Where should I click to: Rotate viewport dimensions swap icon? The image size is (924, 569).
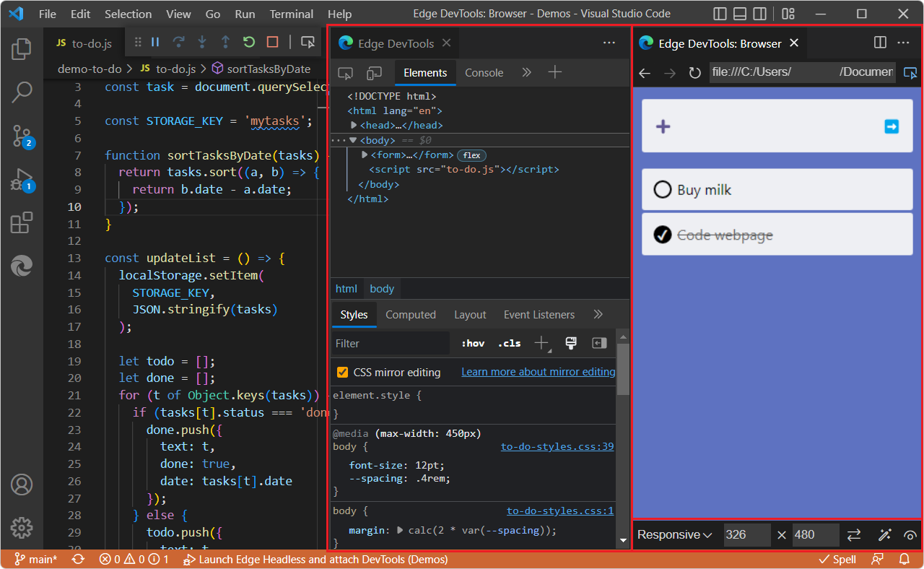coord(854,535)
